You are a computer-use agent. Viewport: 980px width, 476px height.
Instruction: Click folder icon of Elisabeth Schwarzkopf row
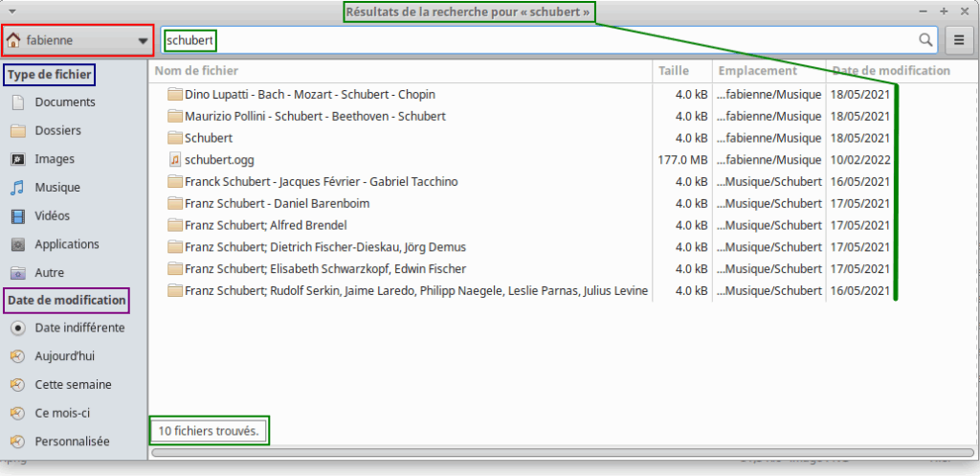pos(174,269)
